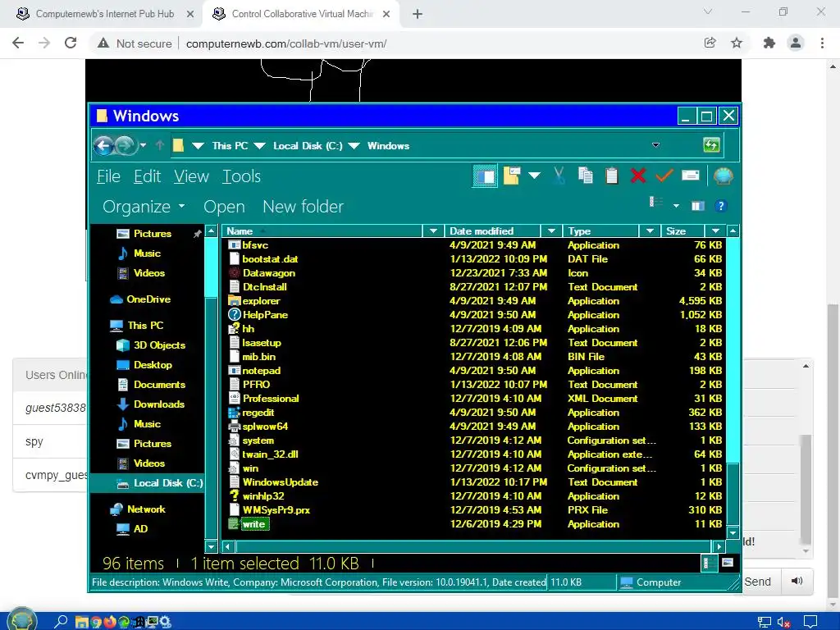Open the Classic Explorer shell settings icon

pyautogui.click(x=723, y=176)
